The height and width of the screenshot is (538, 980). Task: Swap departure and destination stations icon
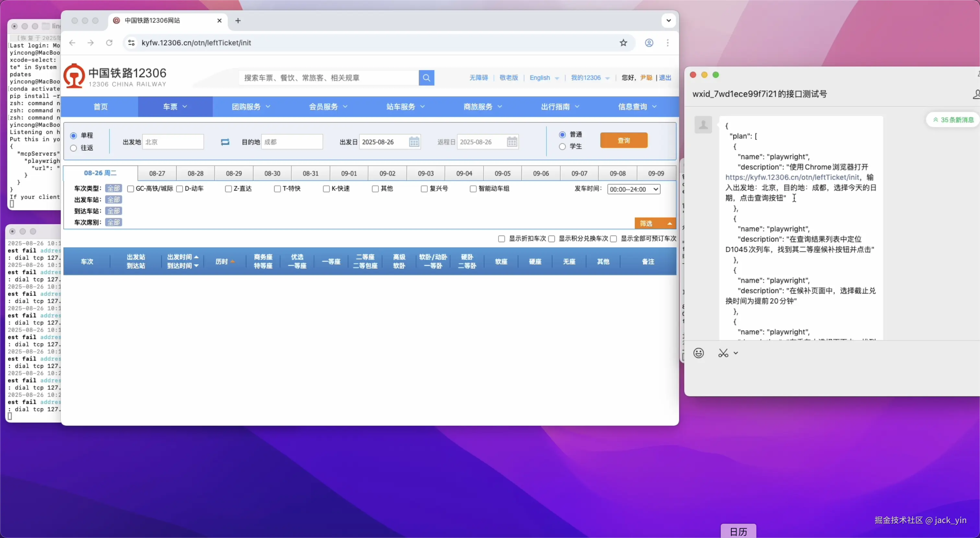225,142
